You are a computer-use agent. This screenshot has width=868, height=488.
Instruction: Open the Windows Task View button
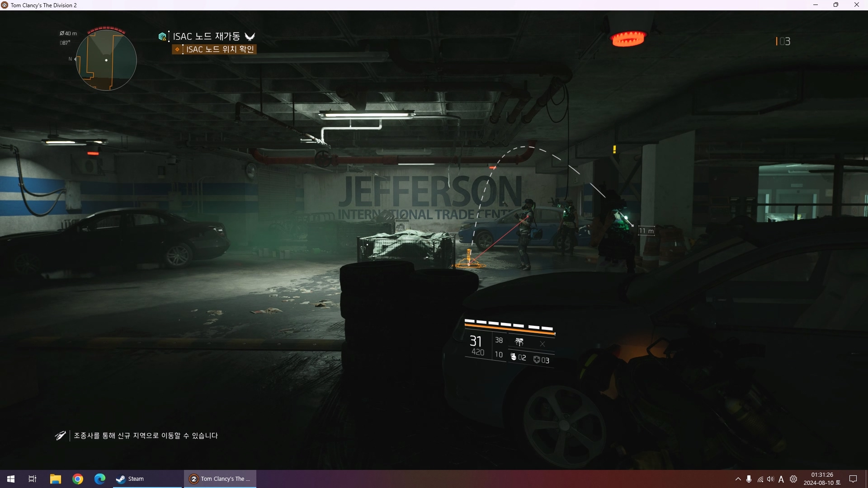32,479
